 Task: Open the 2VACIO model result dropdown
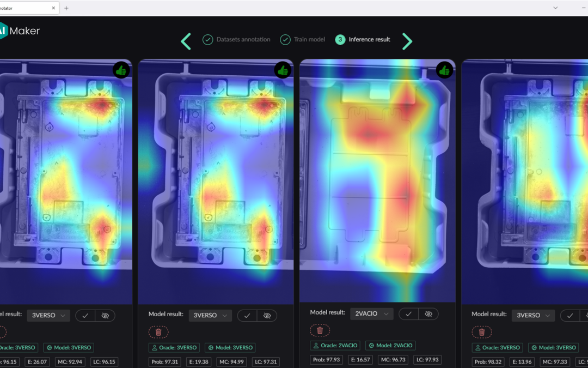click(372, 314)
